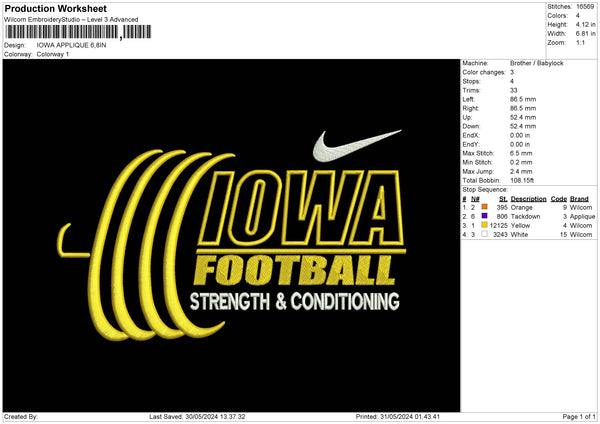The height and width of the screenshot is (424, 600).
Task: Select the STRENGTH & CONDITIONING white text
Action: (x=295, y=302)
